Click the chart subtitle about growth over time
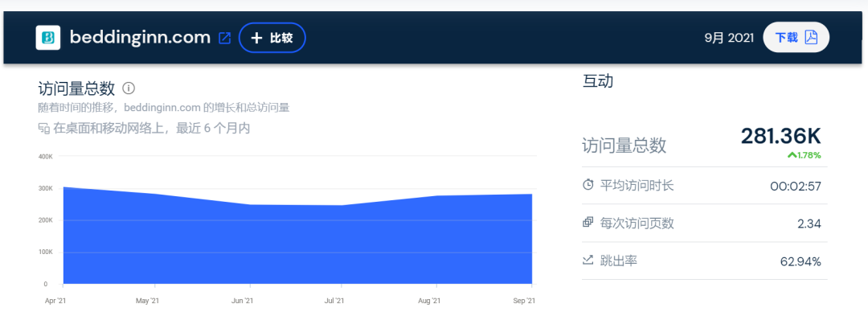 coord(164,108)
